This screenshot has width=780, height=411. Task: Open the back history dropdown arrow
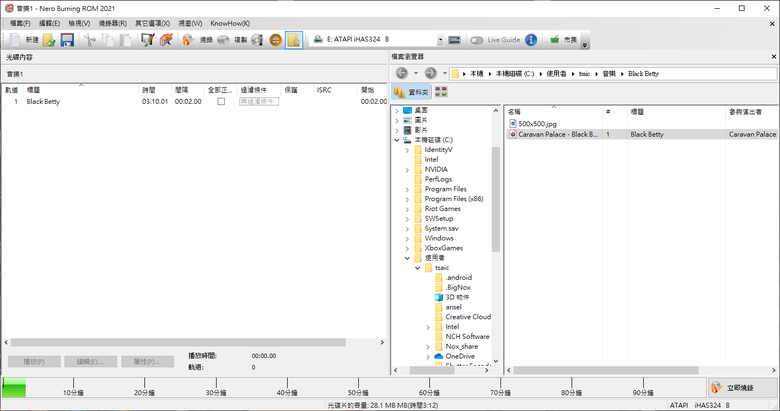(x=416, y=73)
